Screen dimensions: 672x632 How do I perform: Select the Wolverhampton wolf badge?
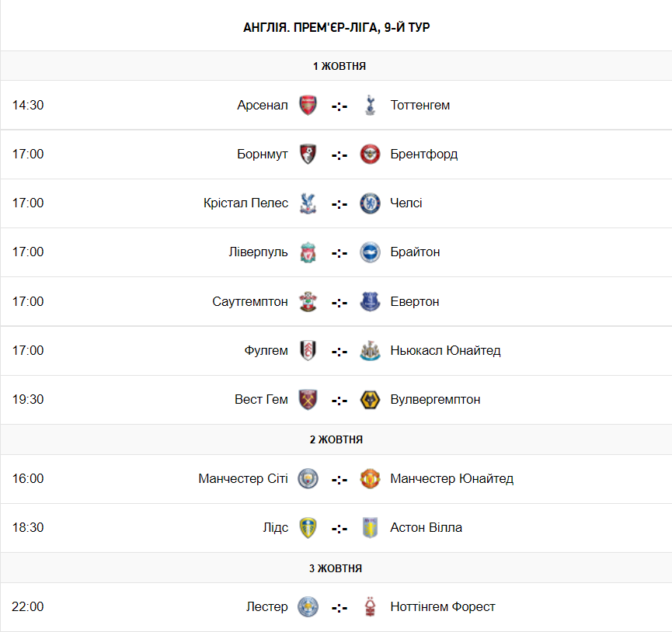click(371, 400)
